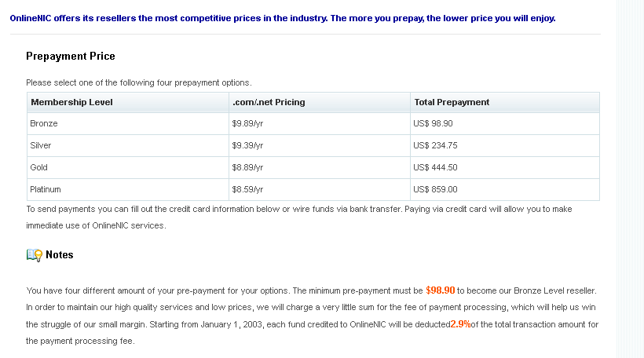644x358 pixels.
Task: Click the orange 2.9% fee text
Action: tap(460, 324)
